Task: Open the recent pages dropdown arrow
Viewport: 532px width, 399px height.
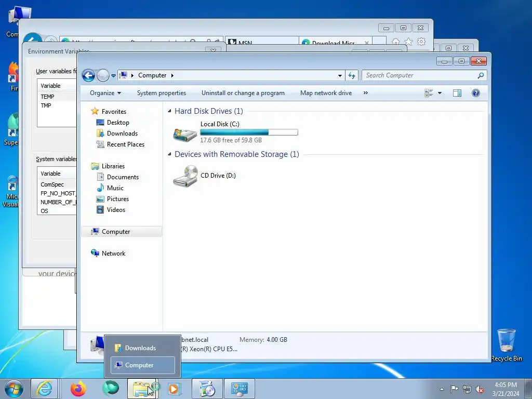Action: coord(113,76)
